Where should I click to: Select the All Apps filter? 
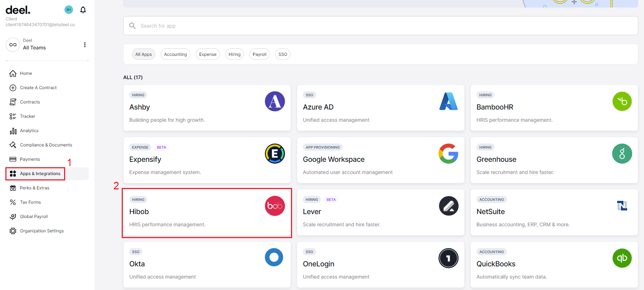tap(144, 54)
